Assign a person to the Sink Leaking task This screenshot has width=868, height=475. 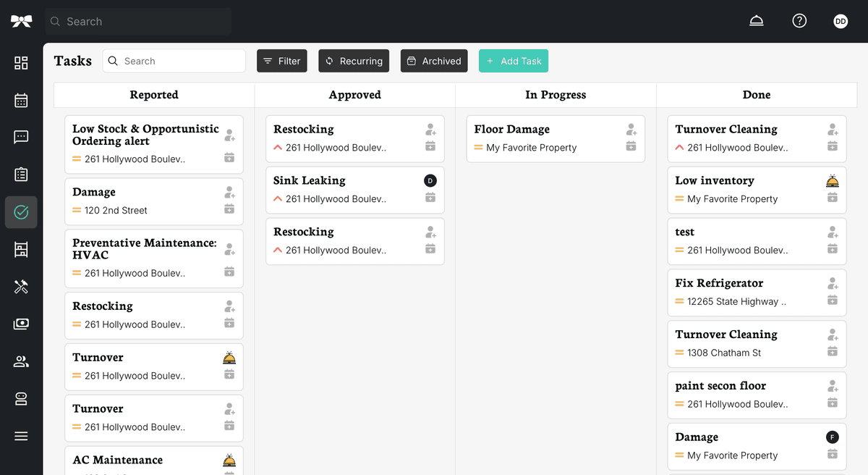tap(430, 180)
